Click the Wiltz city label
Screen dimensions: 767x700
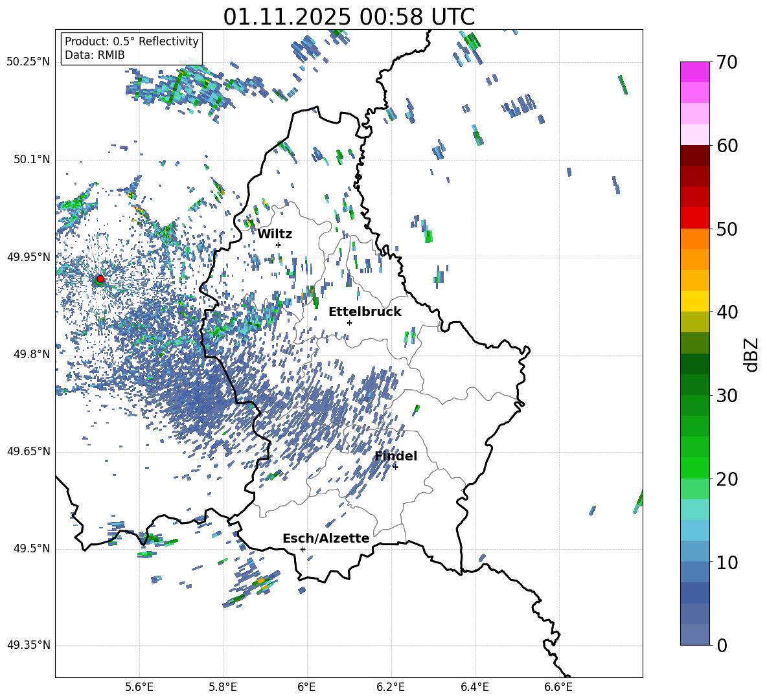click(x=275, y=234)
